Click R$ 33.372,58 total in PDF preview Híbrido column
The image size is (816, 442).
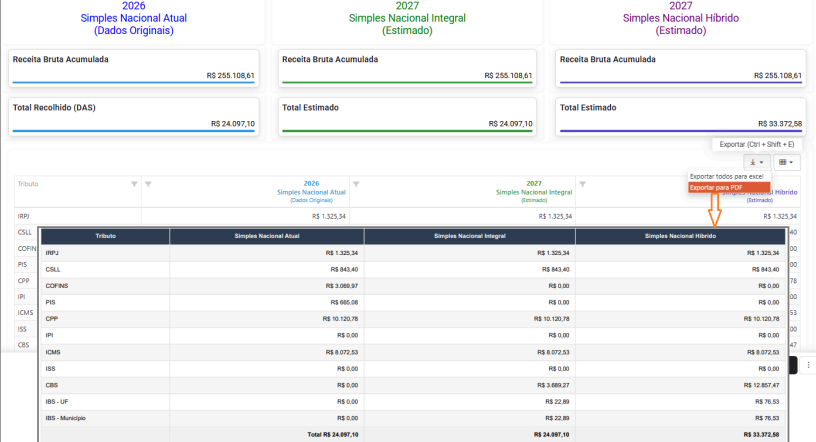click(761, 435)
